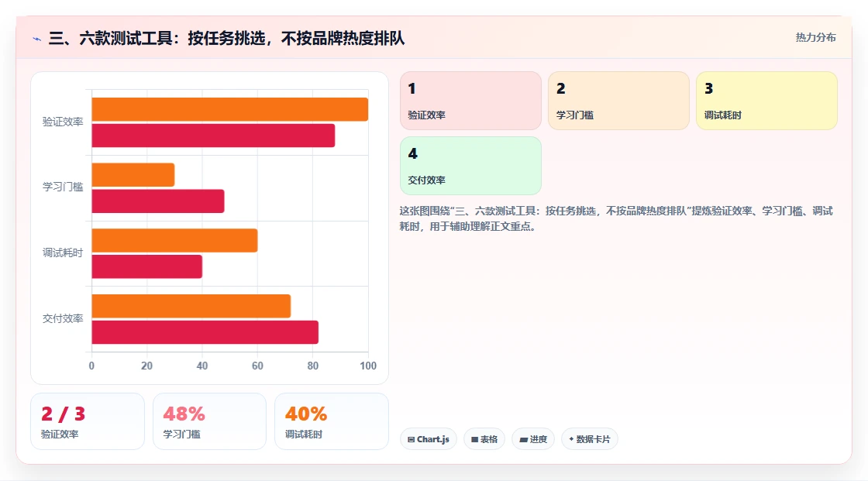Click the 进度 tag chip

533,439
